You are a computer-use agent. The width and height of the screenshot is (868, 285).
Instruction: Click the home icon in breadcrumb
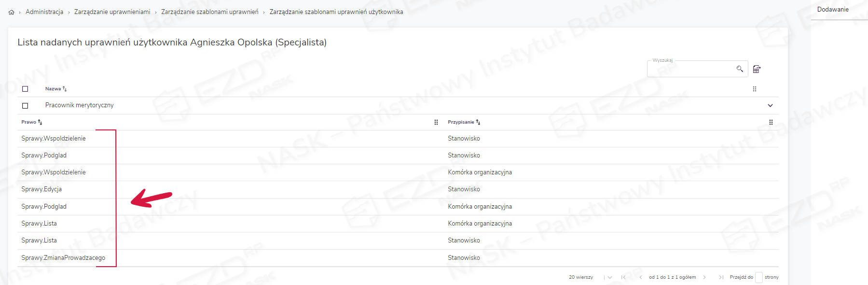tap(11, 12)
